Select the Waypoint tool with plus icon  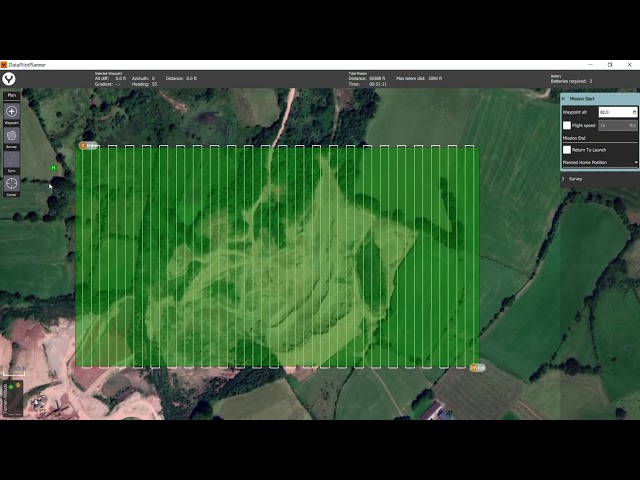click(x=11, y=111)
